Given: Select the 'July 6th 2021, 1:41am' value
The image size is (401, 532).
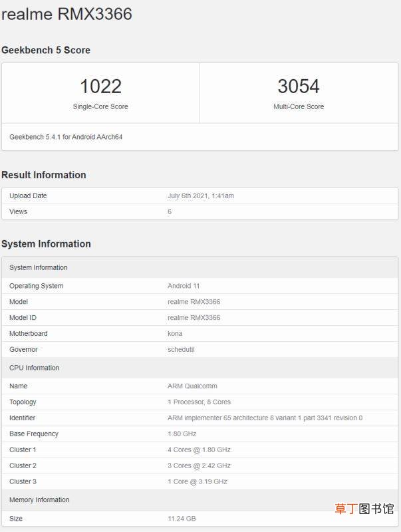Looking at the screenshot, I should 201,196.
